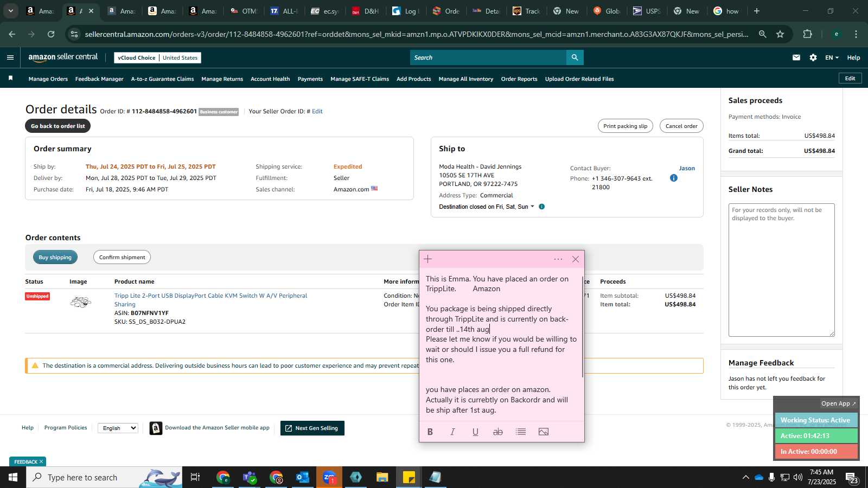Open Manage All Inventory menu item

pyautogui.click(x=465, y=79)
